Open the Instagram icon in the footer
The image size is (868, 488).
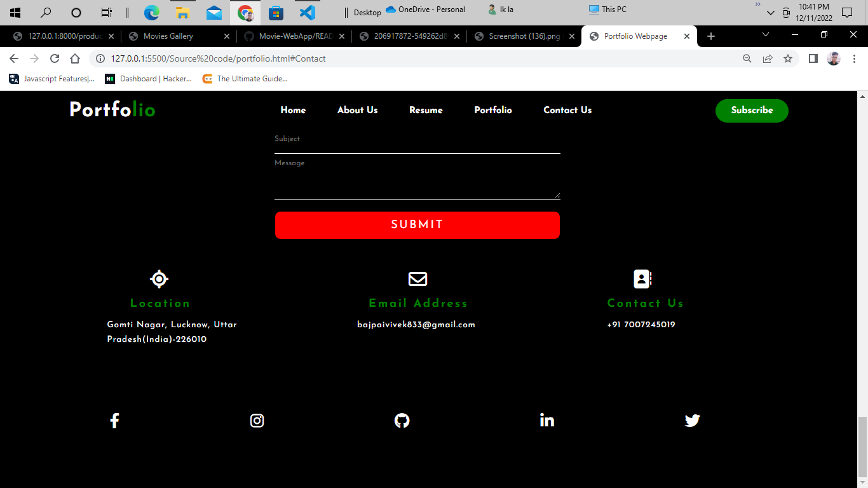[x=257, y=420]
